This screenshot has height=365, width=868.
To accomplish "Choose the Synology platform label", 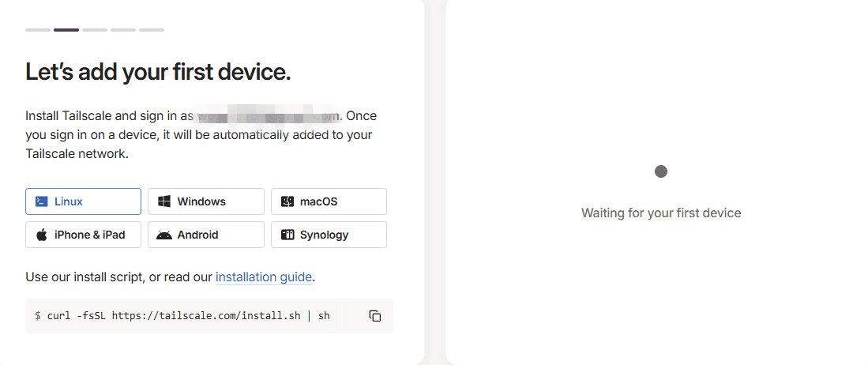I will (325, 235).
